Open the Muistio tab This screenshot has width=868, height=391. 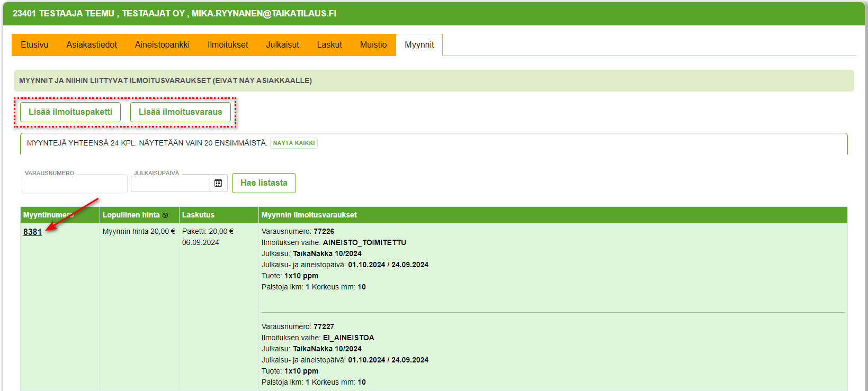[x=373, y=45]
